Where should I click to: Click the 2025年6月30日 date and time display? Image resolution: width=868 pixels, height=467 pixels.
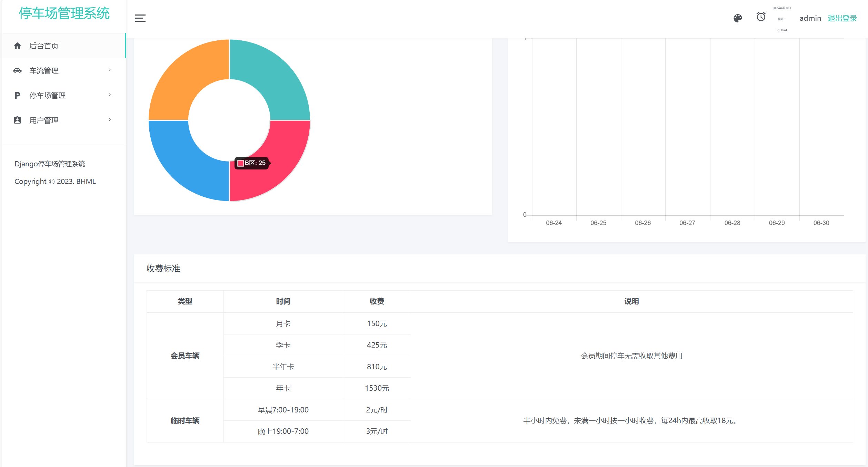tap(782, 19)
